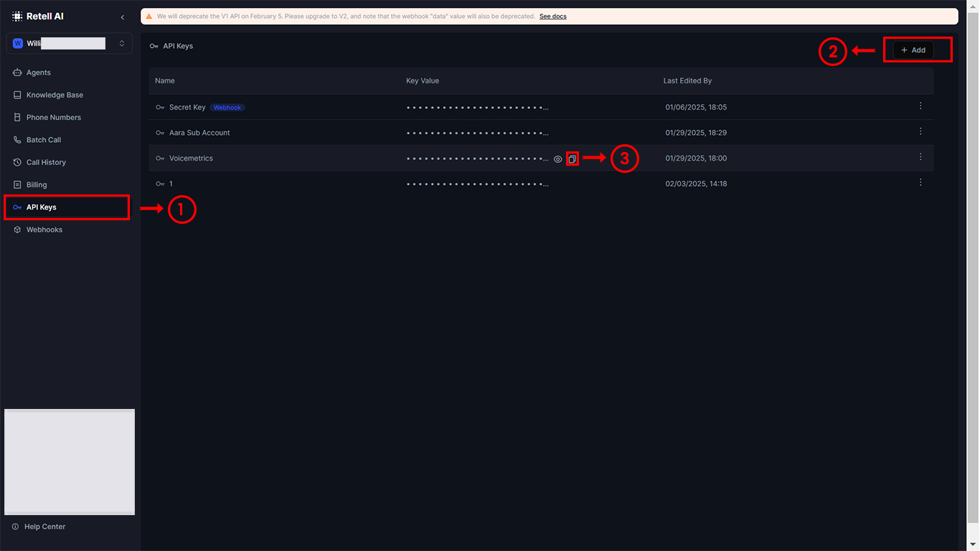Image resolution: width=980 pixels, height=551 pixels.
Task: Click date 01/06/2025, 18:05
Action: point(696,108)
